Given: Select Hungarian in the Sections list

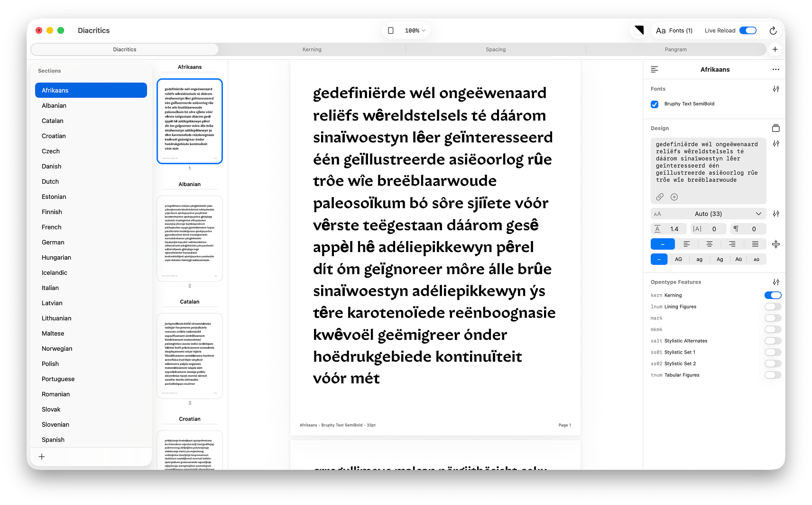Looking at the screenshot, I should [91, 257].
